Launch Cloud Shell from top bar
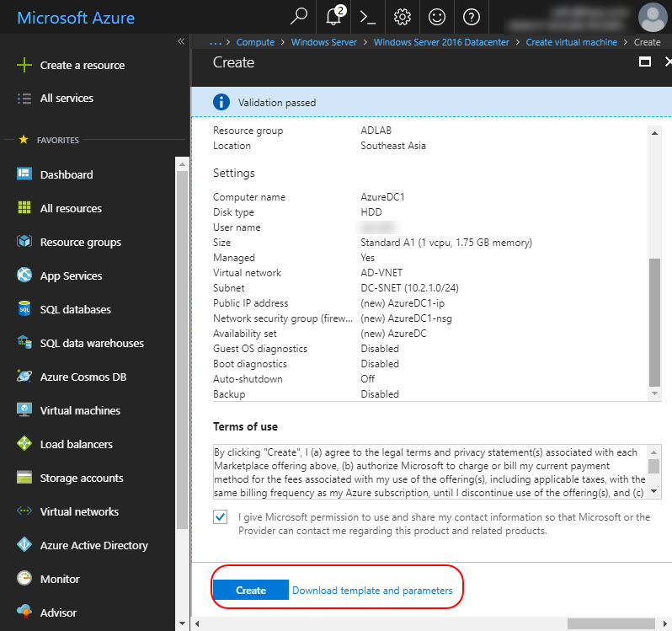 pyautogui.click(x=368, y=17)
